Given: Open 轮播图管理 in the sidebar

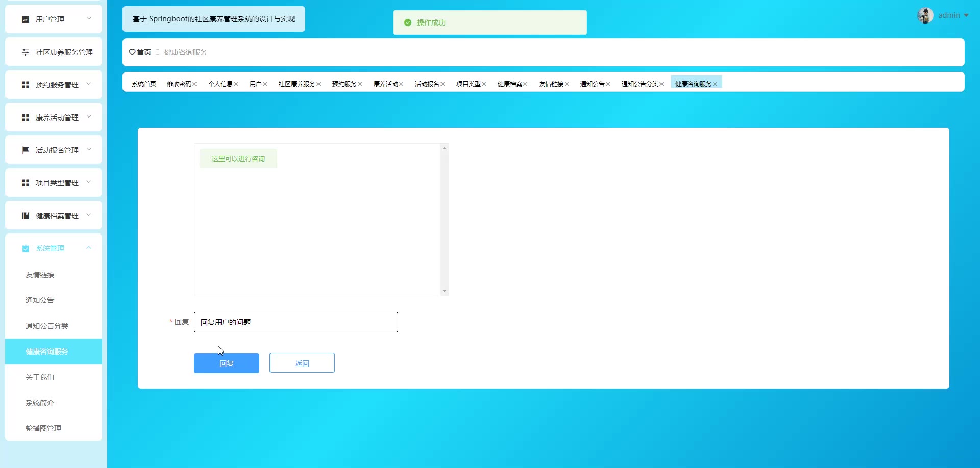Looking at the screenshot, I should pyautogui.click(x=54, y=428).
